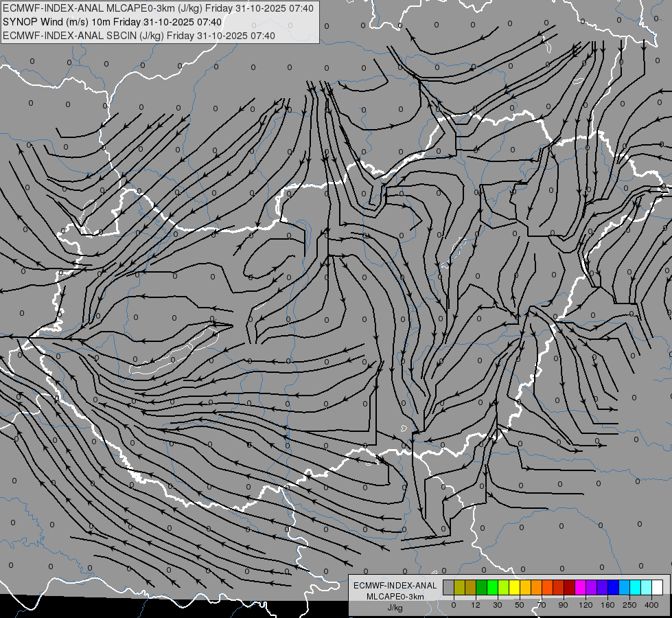672x618 pixels.
Task: Click legend scale value 12
Action: pyautogui.click(x=476, y=605)
